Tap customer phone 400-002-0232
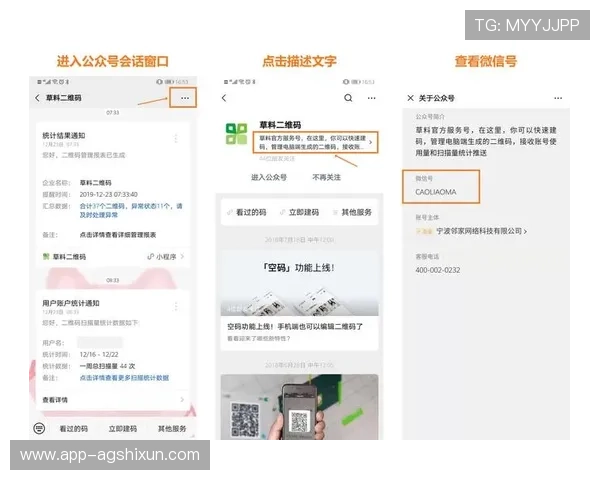Screen dimensions: 600x480 point(438,270)
